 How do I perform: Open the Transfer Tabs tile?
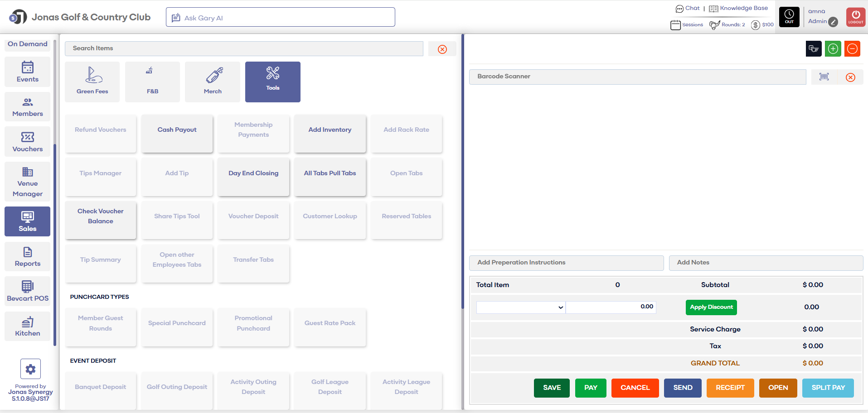(253, 264)
